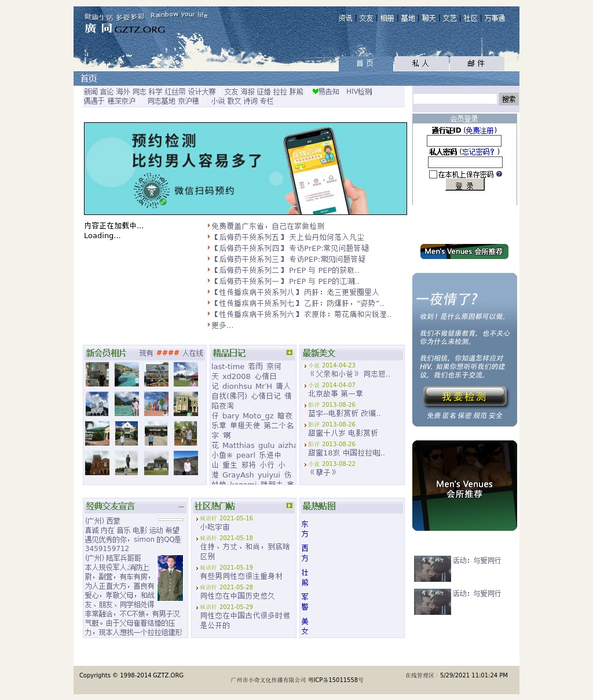
Task: Open the soldier photo in 经典交友宣言
Action: click(170, 578)
